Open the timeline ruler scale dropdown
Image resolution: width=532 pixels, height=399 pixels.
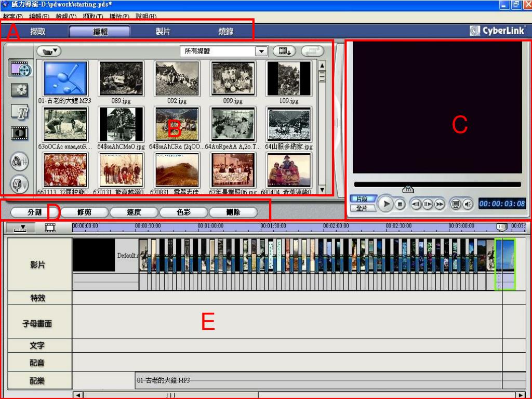click(x=20, y=228)
